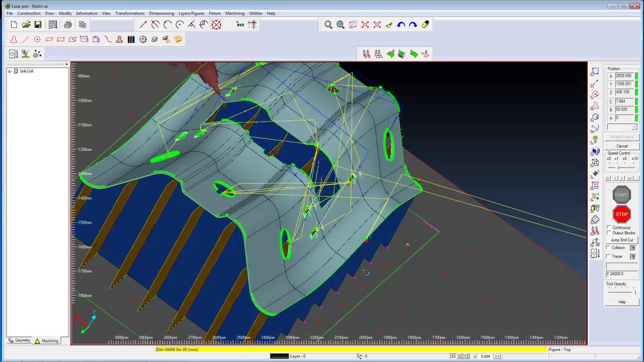Click the colored bottles icon
Screen dimensions: 644x362
click(x=131, y=39)
